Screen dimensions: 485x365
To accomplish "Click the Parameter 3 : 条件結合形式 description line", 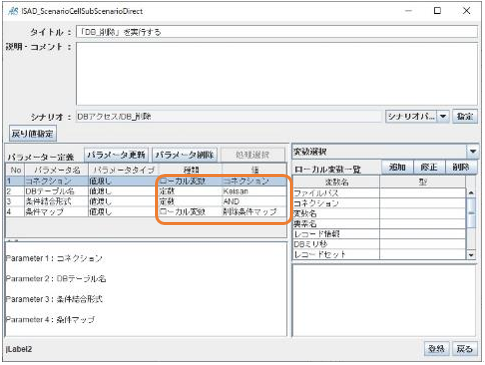I will pos(54,299).
